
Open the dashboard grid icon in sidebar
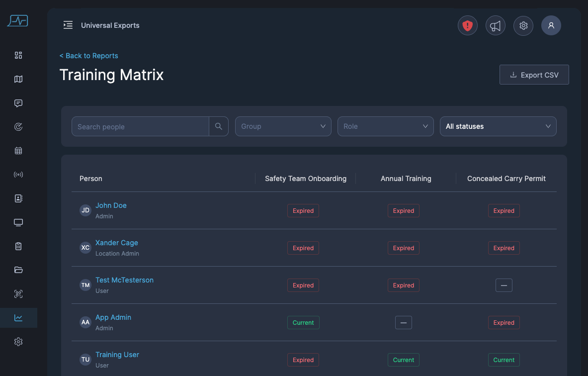click(18, 56)
